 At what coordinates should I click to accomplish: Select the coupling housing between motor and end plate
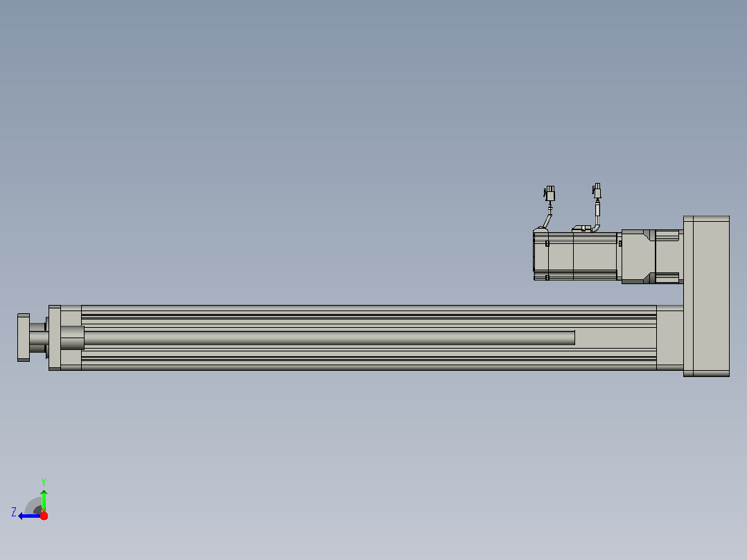652,256
